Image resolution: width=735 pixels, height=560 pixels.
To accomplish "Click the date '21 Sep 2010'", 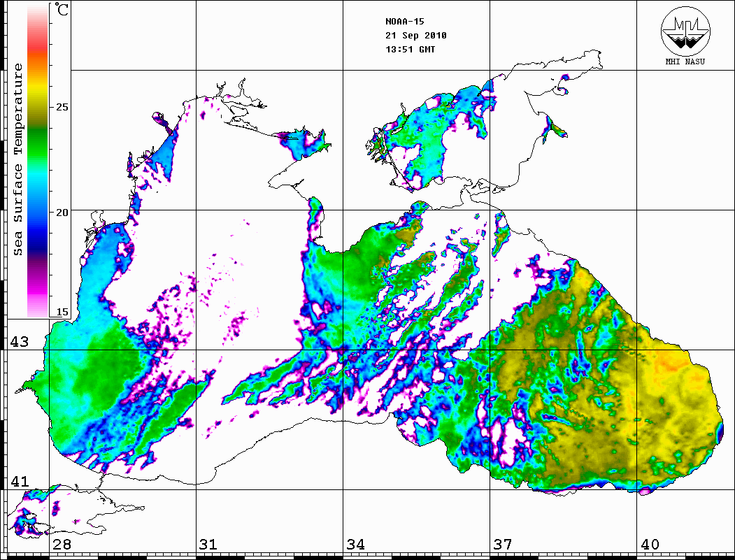I will (416, 36).
